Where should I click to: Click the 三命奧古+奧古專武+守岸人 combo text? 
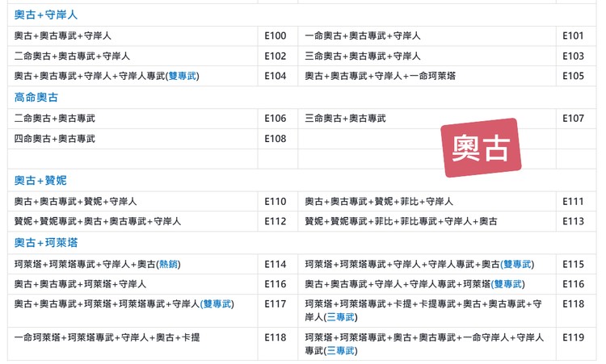click(363, 56)
